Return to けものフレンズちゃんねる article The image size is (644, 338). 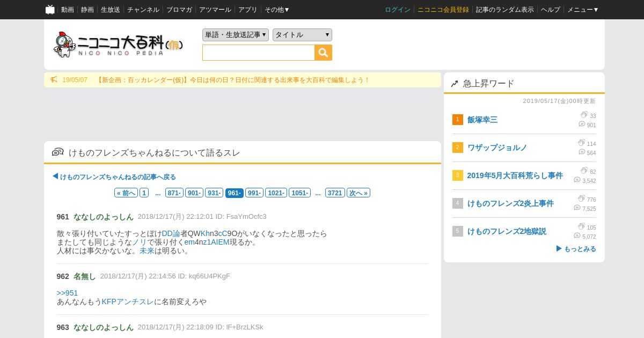pyautogui.click(x=118, y=177)
